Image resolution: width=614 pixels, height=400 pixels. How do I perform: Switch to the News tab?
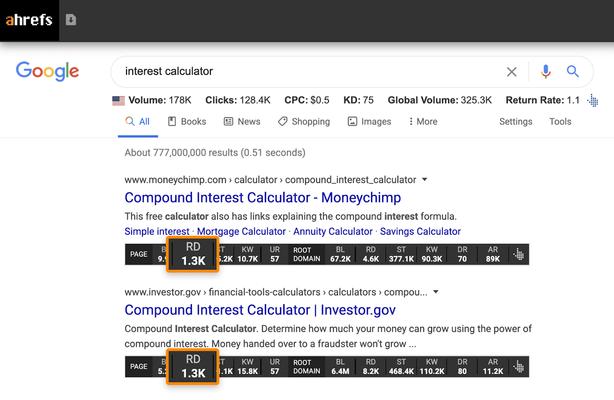pos(242,122)
